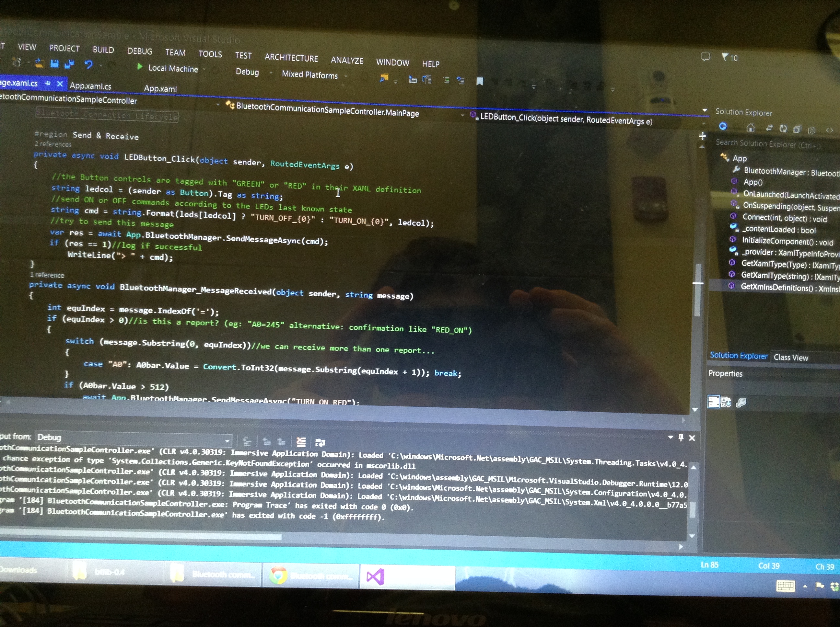
Task: Open the Debug configuration dropdown
Action: tap(271, 73)
